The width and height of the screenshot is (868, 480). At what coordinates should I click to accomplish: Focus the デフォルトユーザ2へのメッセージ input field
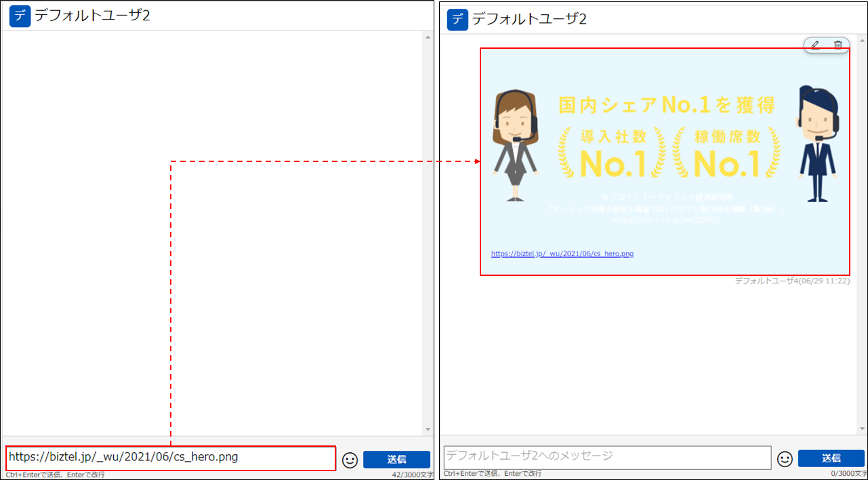(x=608, y=457)
